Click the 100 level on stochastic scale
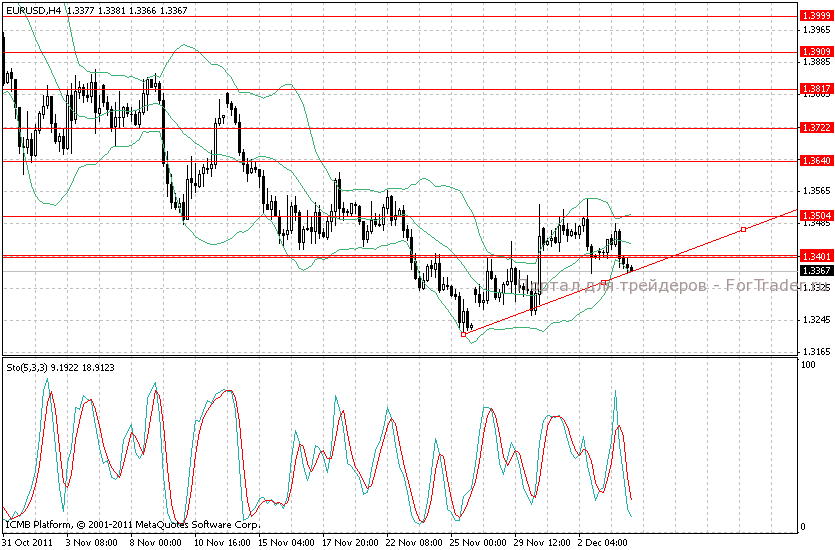 point(808,365)
